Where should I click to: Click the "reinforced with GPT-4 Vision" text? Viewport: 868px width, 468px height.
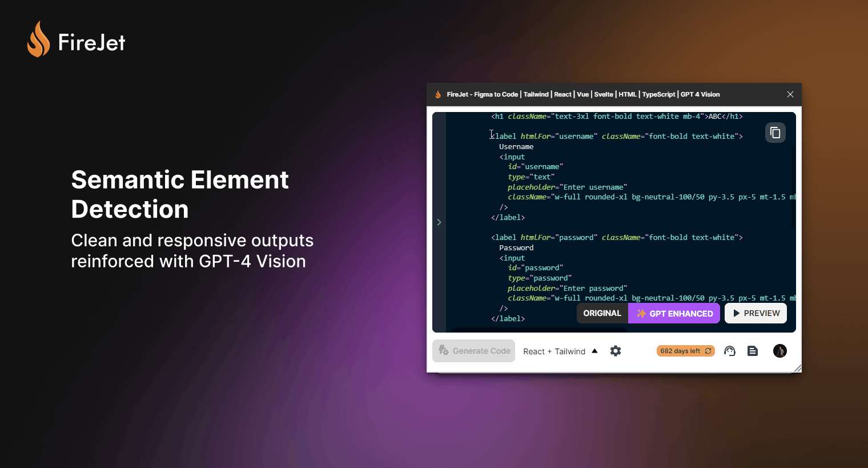[188, 262]
